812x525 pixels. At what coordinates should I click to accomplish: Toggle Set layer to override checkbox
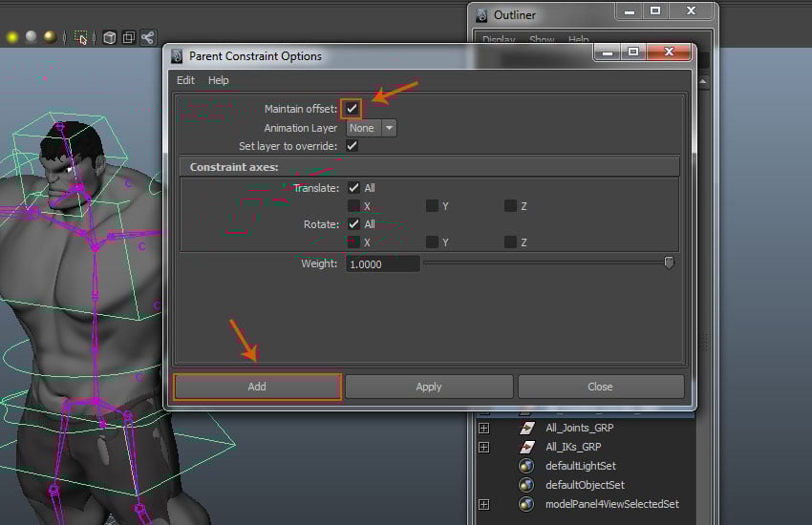[353, 146]
